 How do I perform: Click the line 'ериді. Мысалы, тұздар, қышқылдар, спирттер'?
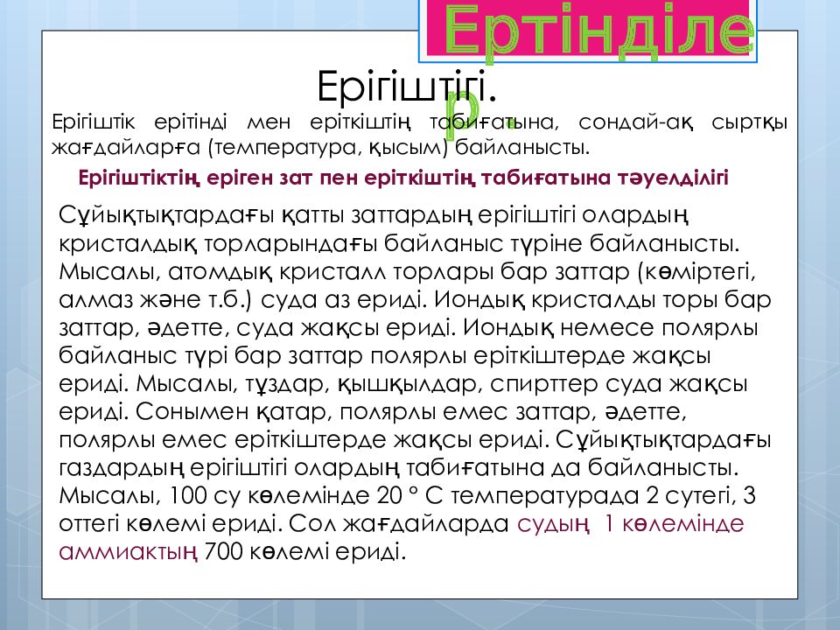point(402,383)
